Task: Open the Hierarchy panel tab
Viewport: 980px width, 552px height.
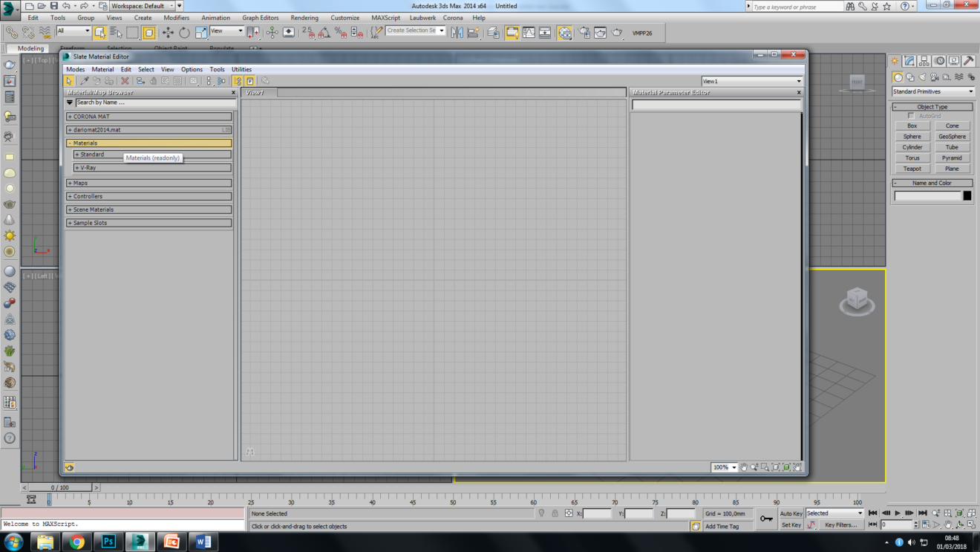Action: tap(924, 61)
